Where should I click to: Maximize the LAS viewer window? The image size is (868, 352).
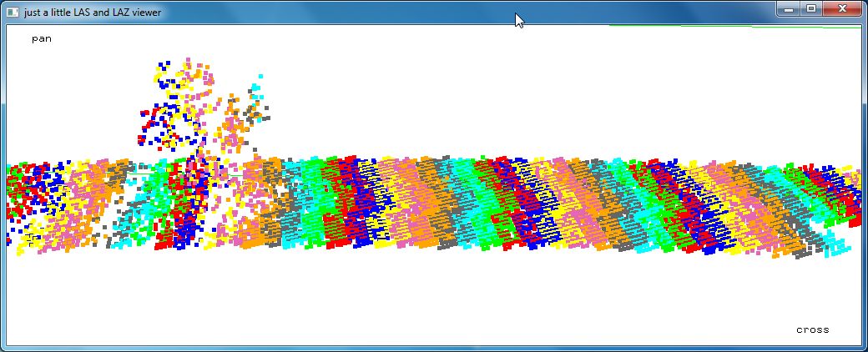pyautogui.click(x=811, y=8)
